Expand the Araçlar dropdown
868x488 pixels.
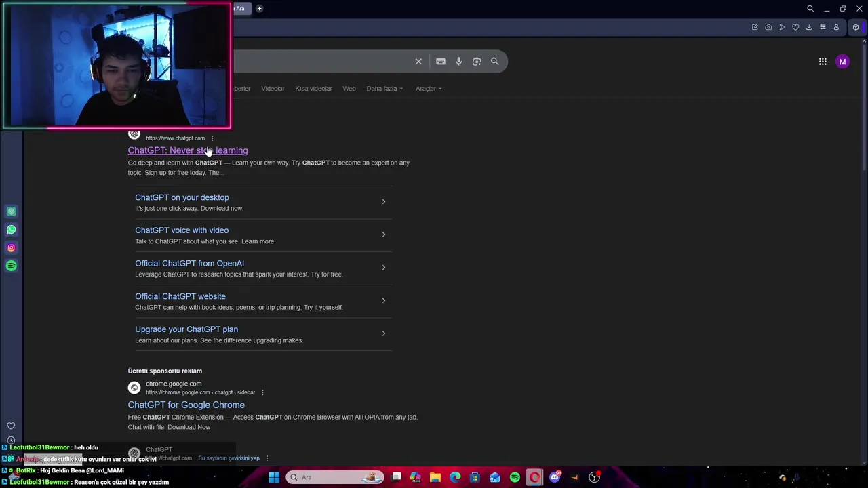429,89
